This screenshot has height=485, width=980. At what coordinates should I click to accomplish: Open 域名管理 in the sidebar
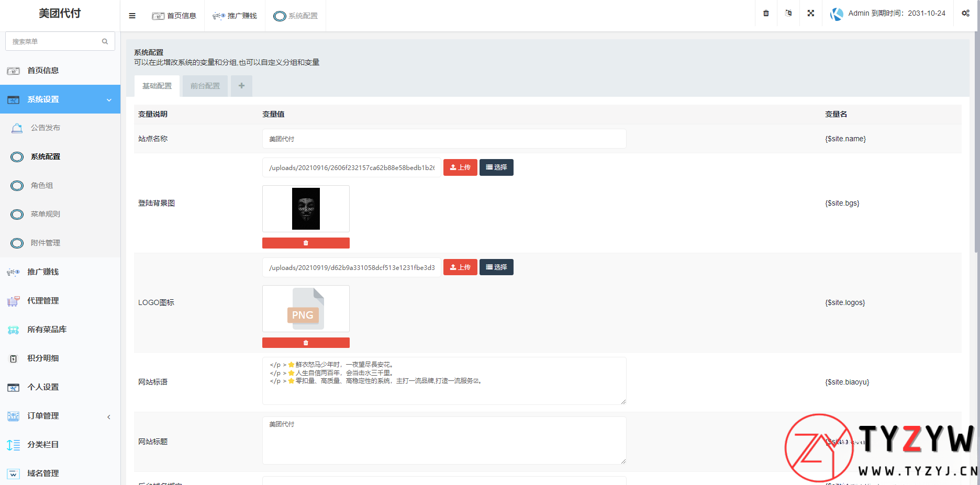[x=43, y=473]
